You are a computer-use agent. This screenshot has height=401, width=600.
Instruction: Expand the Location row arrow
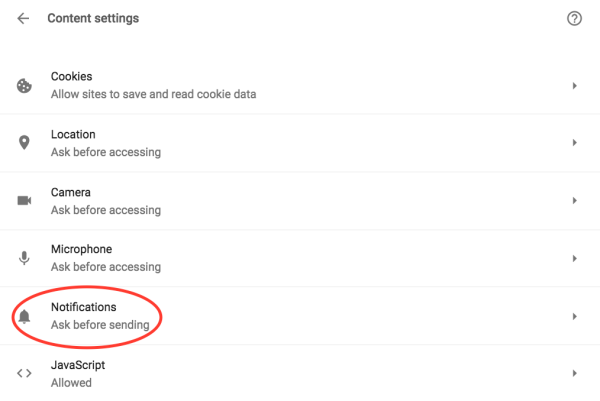[574, 143]
